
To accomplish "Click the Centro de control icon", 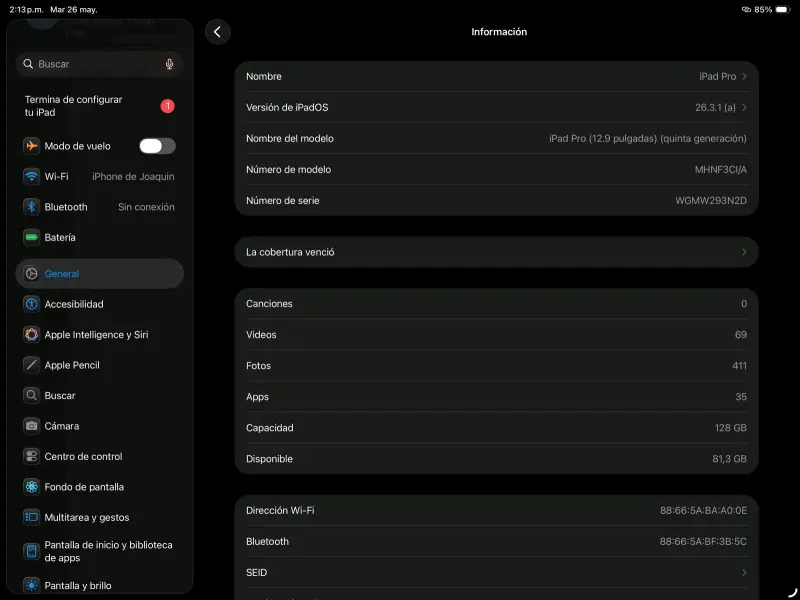I will pos(32,456).
